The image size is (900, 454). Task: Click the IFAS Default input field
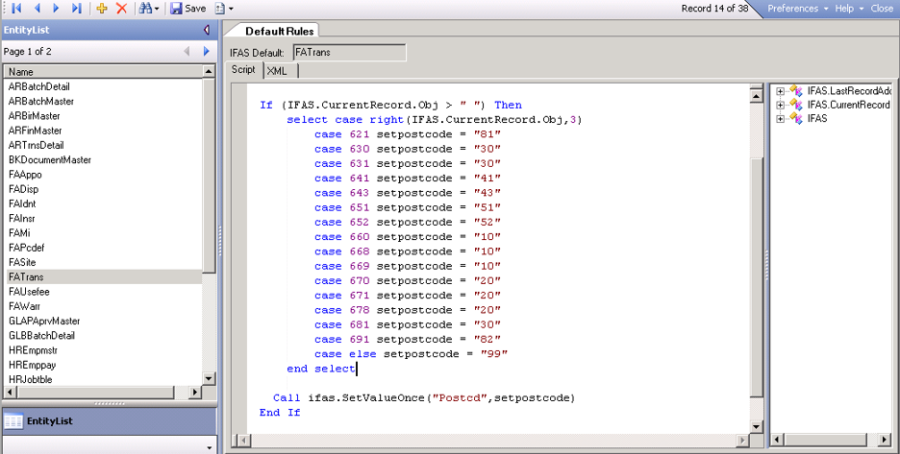pos(349,51)
